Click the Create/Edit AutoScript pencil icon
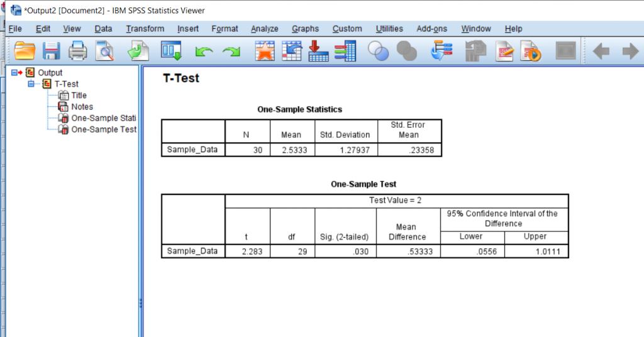644x337 pixels. click(504, 52)
